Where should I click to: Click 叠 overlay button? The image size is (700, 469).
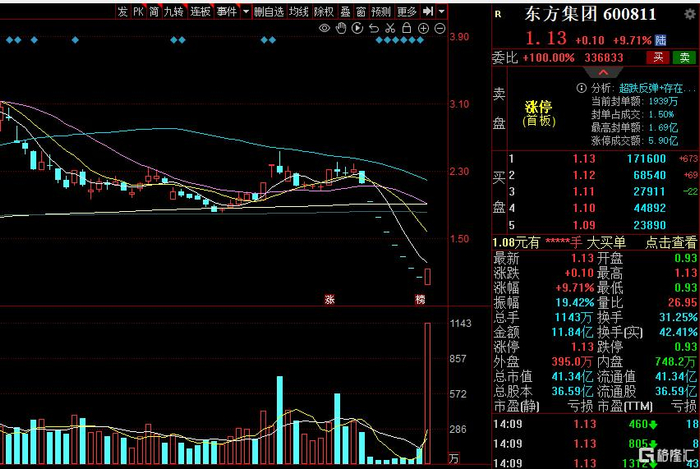point(346,12)
